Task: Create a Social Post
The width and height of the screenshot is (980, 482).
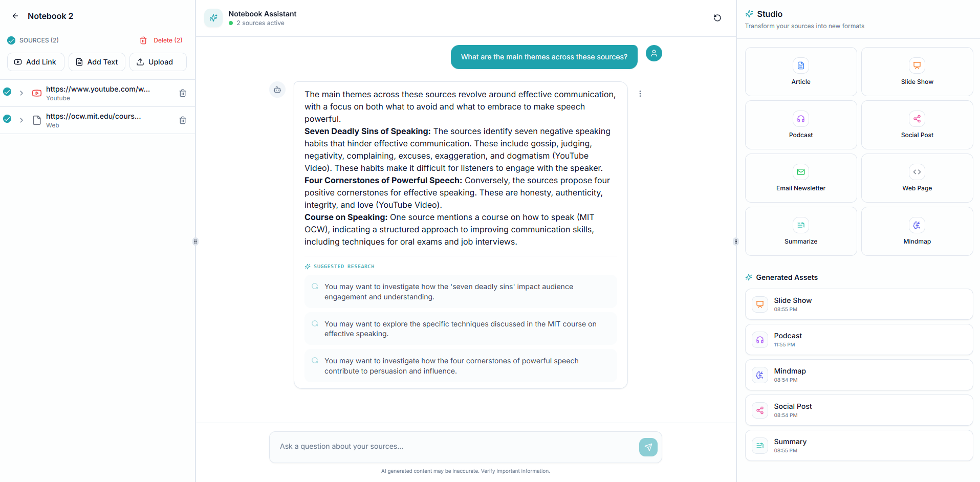Action: [x=916, y=124]
